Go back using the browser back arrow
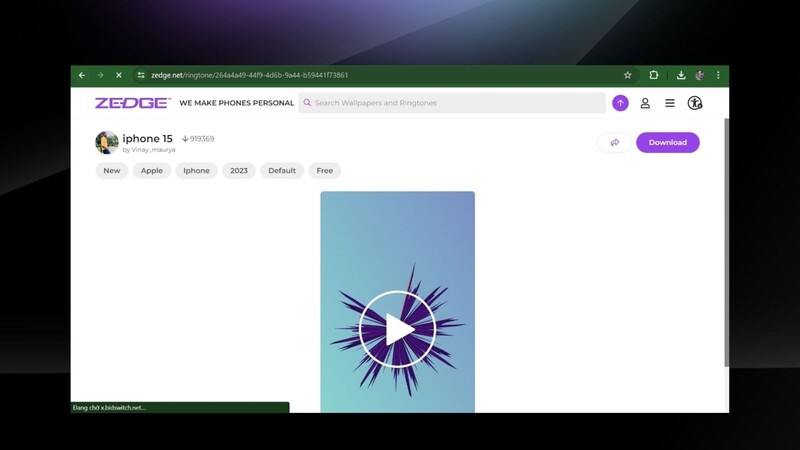 coord(82,75)
